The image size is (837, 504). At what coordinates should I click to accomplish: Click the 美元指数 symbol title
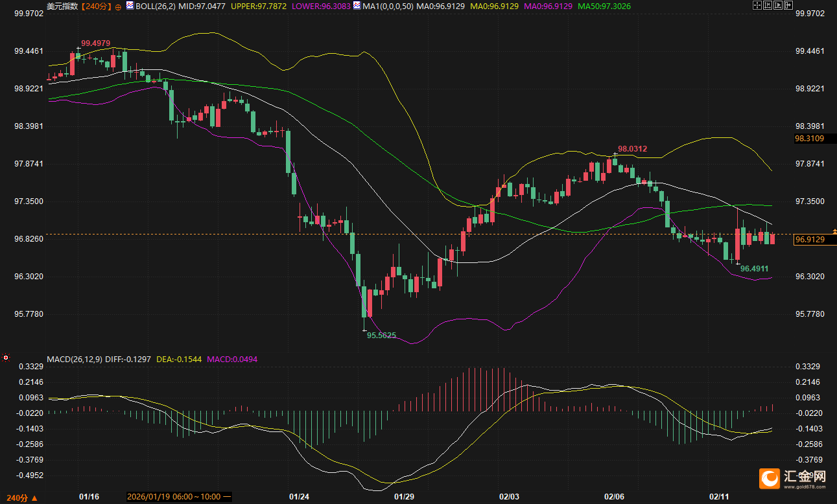[x=62, y=6]
